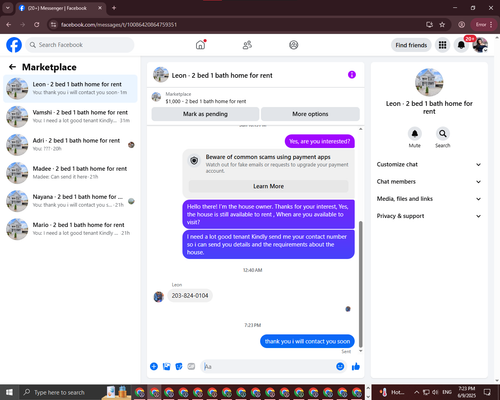Viewport: 500px width, 400px height.
Task: Focus the Aa message input
Action: [268, 367]
